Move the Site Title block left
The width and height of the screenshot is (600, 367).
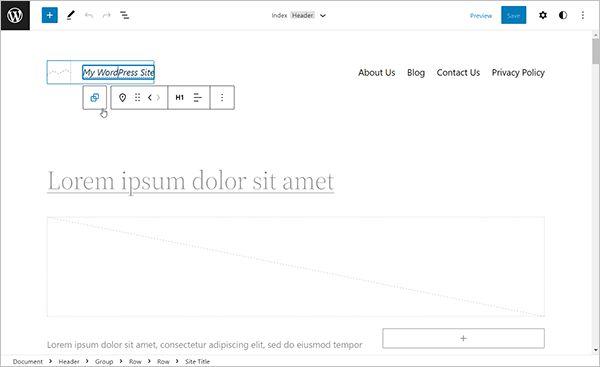150,98
